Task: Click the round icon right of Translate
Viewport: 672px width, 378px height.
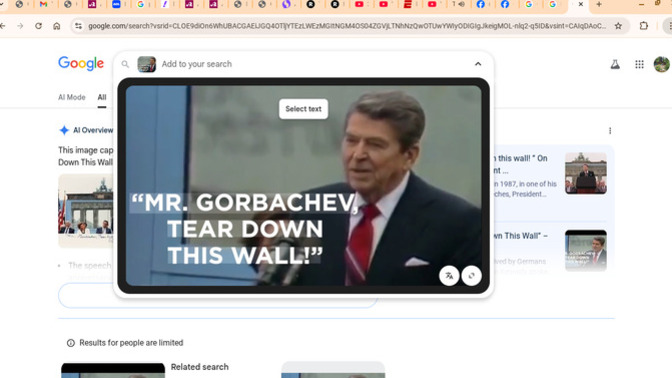Action: tap(471, 276)
